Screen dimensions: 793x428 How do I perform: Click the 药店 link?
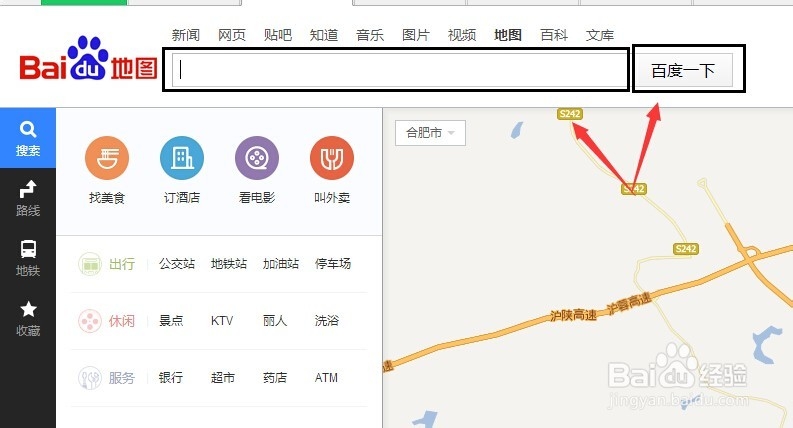[275, 377]
